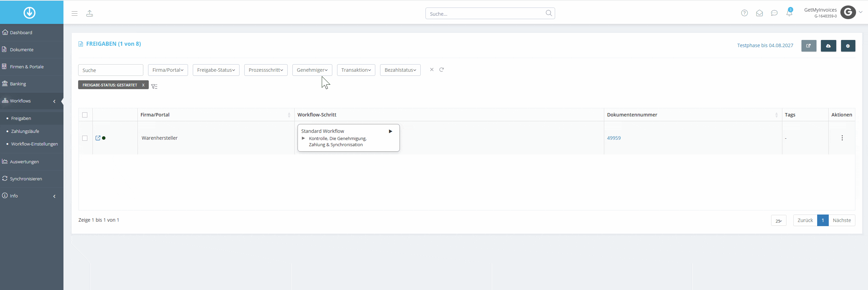Open Dashboard in the sidebar
The image size is (868, 290).
[x=32, y=32]
